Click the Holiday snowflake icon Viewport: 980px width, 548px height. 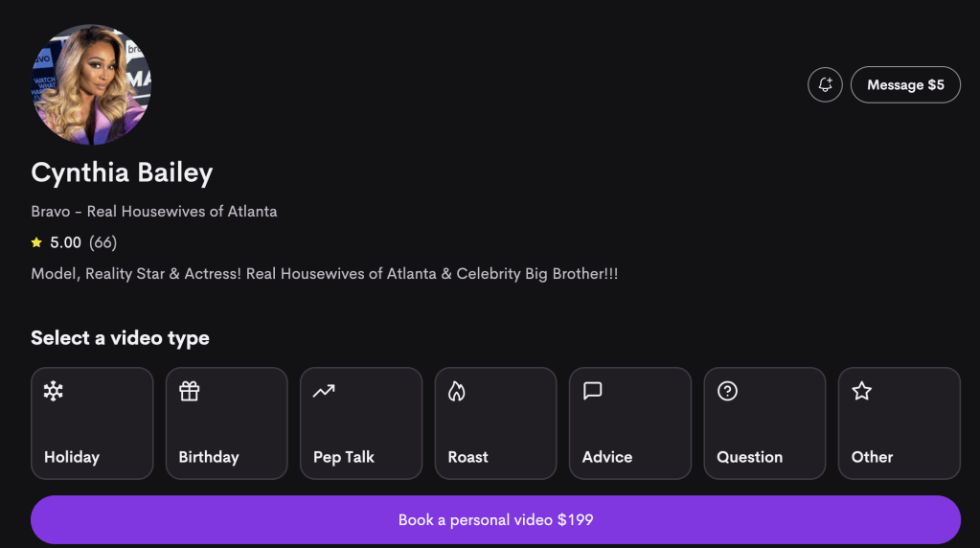coord(54,391)
